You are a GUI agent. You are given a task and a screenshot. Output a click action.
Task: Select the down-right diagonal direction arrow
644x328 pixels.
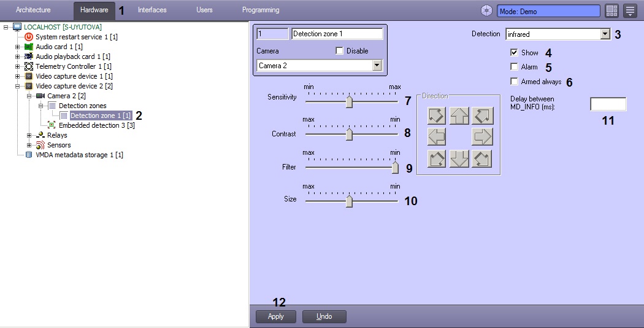click(x=482, y=158)
